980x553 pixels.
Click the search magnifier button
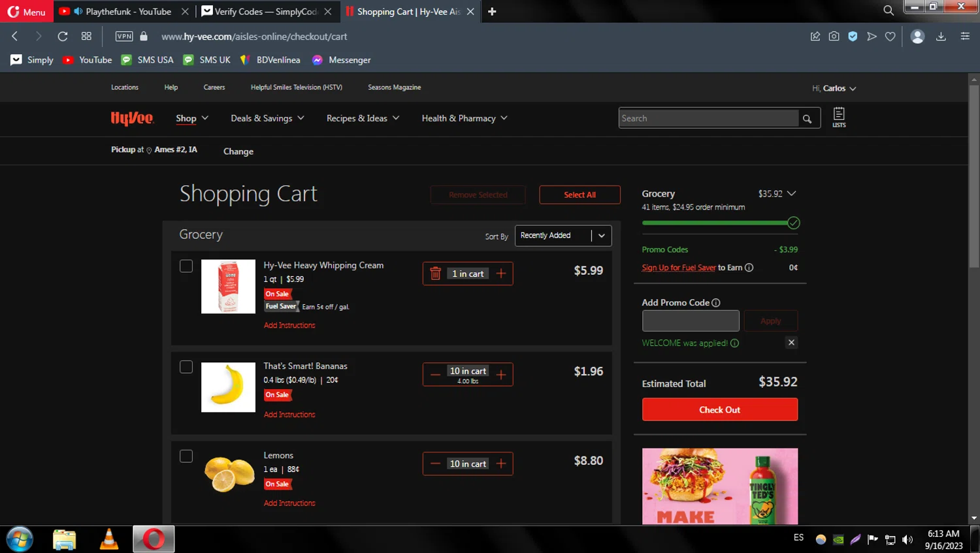808,119
